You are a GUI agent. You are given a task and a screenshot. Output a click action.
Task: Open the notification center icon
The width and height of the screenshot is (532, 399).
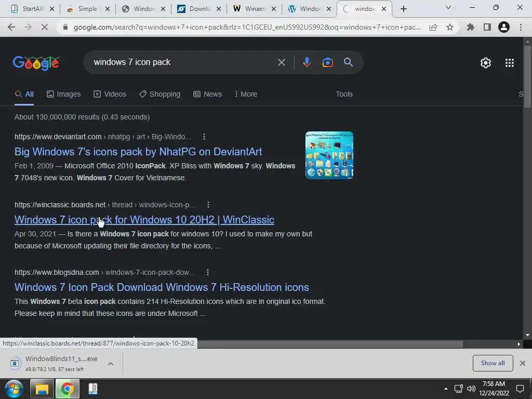coord(520,389)
